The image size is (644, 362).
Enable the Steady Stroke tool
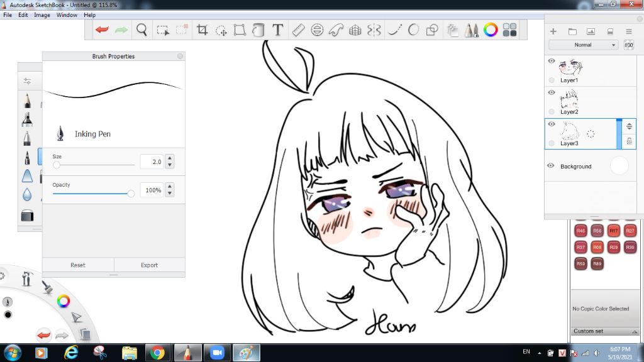click(x=394, y=30)
